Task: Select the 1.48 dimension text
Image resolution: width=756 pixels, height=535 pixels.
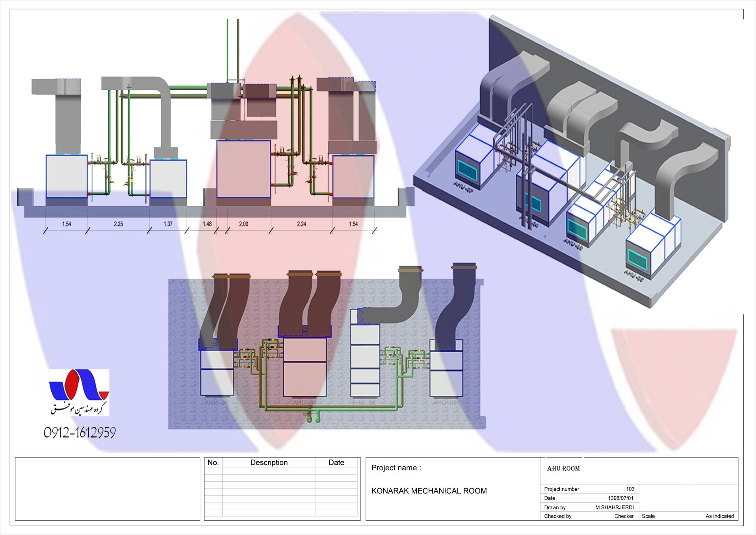Action: point(207,224)
